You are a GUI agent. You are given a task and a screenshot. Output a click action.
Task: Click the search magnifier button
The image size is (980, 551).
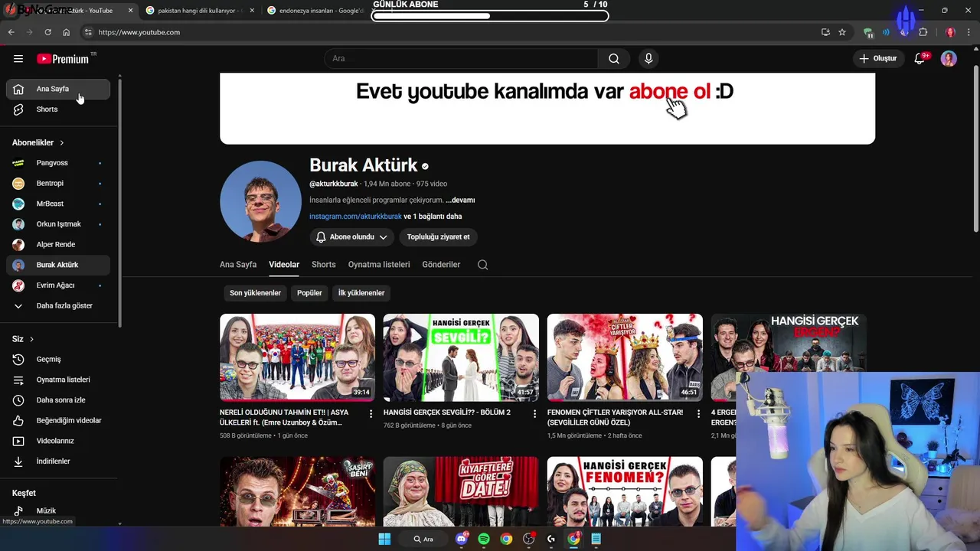coord(614,59)
